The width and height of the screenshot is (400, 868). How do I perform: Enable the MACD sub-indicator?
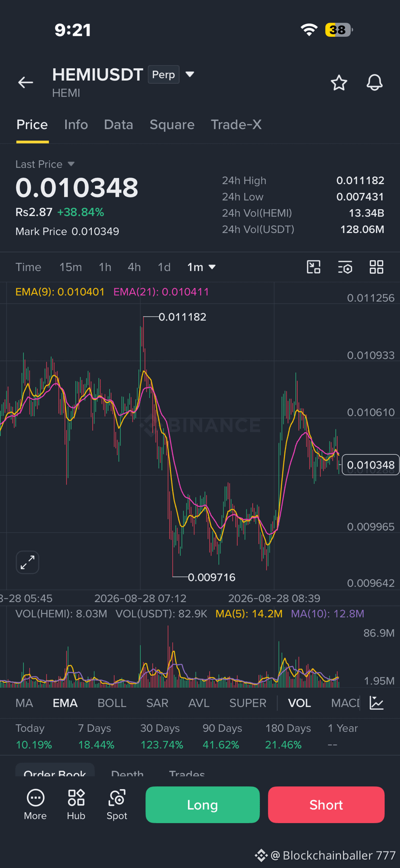(x=345, y=703)
